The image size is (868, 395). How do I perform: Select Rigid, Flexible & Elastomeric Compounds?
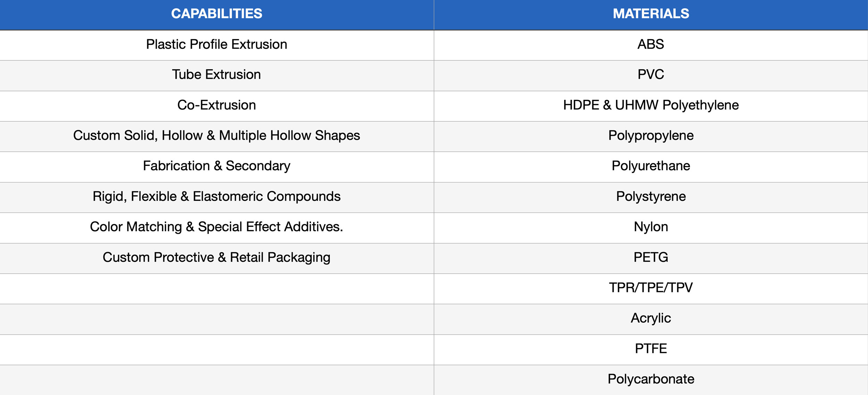[217, 196]
